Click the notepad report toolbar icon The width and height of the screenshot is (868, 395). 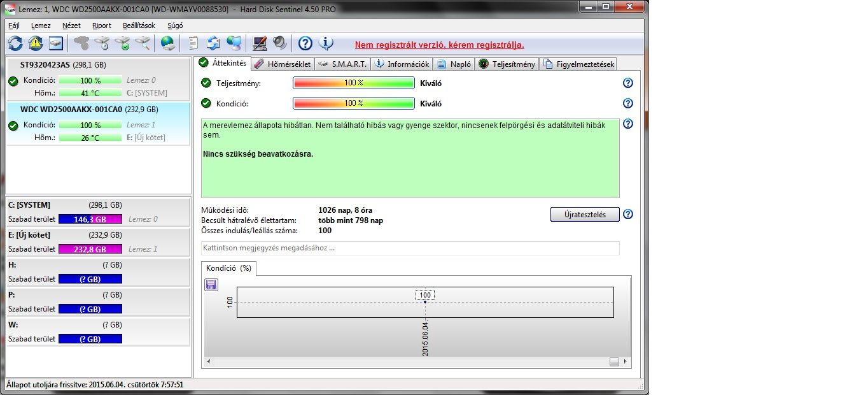point(193,43)
